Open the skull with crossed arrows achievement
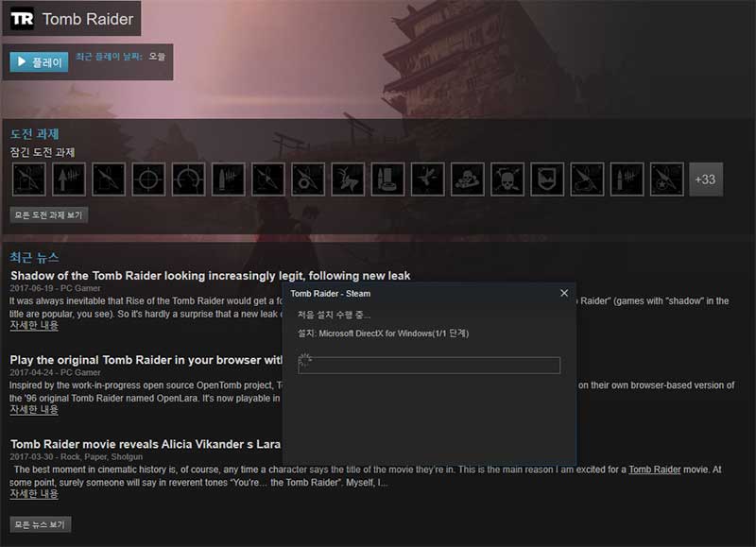Viewport: 756px width, 547px height. click(507, 179)
